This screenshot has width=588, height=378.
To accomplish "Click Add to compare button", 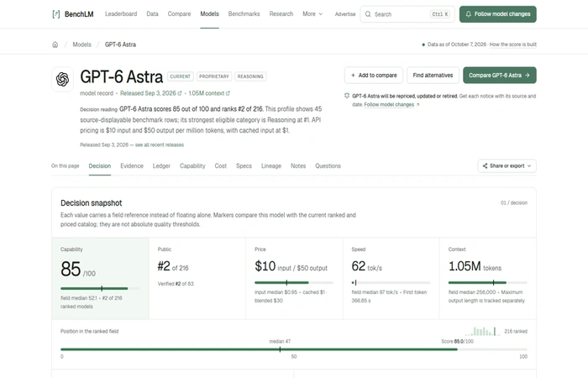I will [x=374, y=76].
